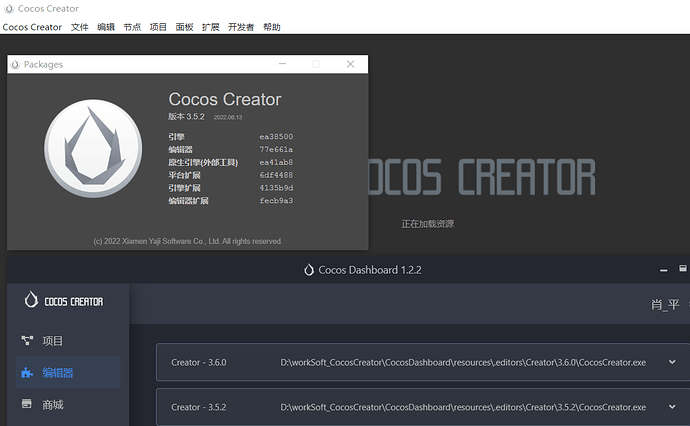The width and height of the screenshot is (690, 426).
Task: Click the Packages window title icon
Action: 15,65
